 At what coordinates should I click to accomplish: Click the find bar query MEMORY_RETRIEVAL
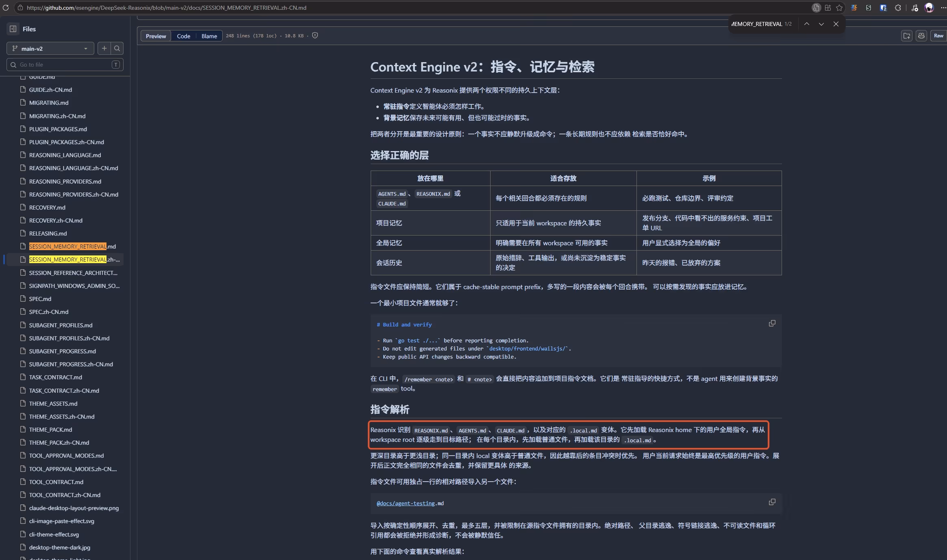click(x=757, y=24)
